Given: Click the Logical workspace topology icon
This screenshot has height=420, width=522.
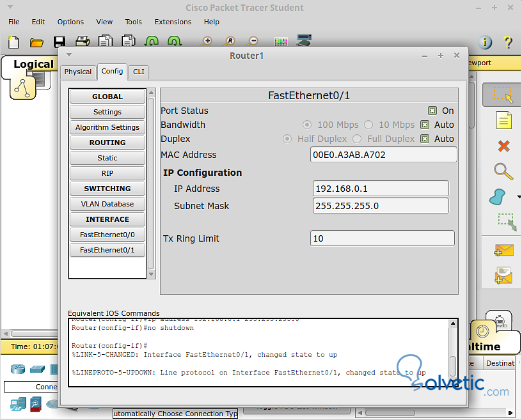Looking at the screenshot, I should point(22,88).
